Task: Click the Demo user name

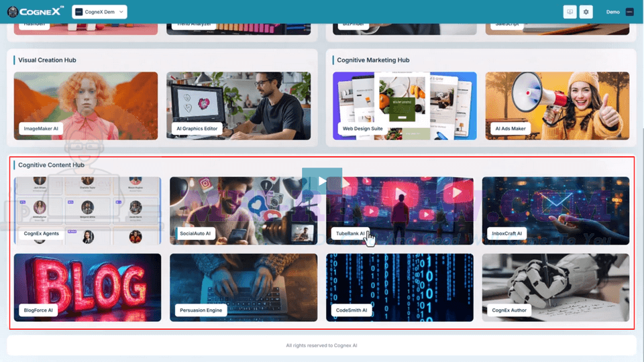Action: (612, 12)
